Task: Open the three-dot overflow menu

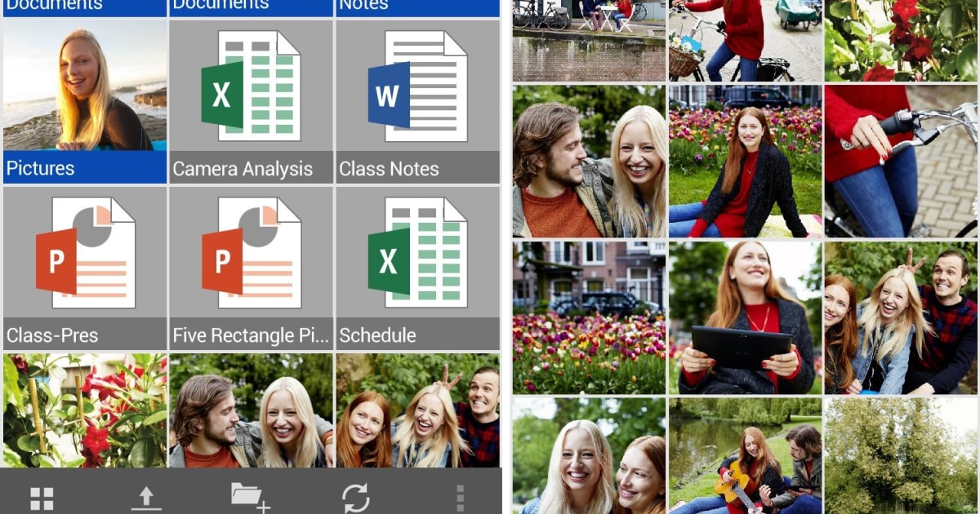Action: 459,496
